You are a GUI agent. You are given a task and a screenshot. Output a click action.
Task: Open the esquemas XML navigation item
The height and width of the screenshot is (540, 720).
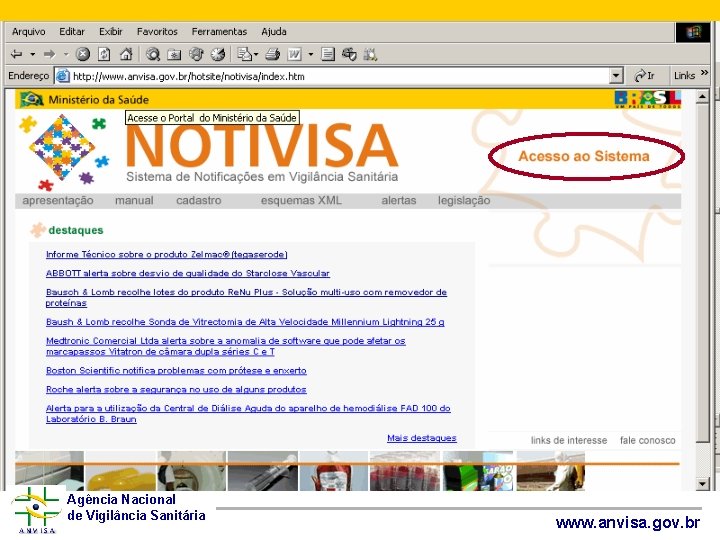click(x=301, y=200)
